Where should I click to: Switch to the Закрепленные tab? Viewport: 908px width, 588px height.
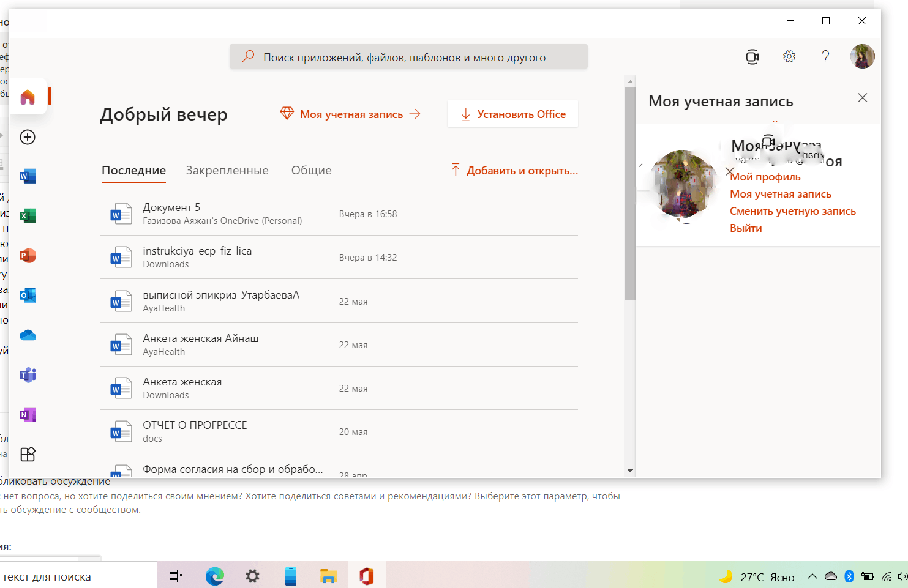tap(227, 171)
